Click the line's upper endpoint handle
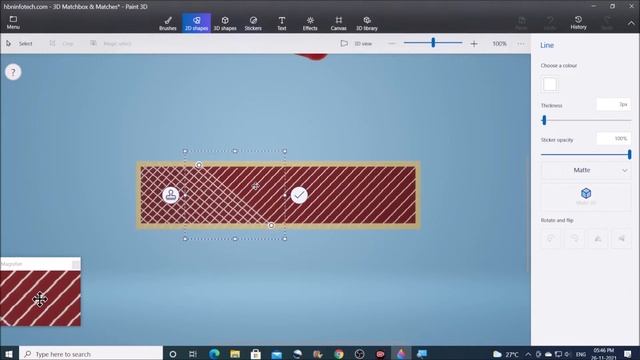640x360 pixels. tap(199, 165)
